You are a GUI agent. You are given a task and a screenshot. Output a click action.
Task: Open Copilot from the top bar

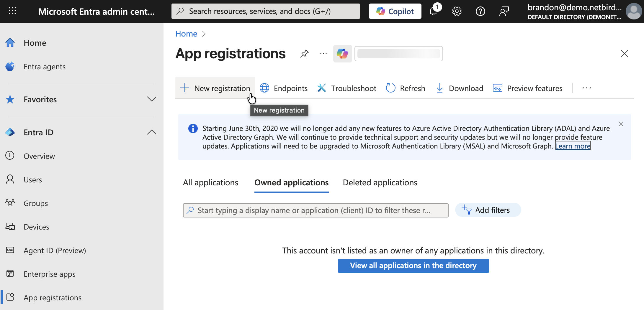(395, 11)
